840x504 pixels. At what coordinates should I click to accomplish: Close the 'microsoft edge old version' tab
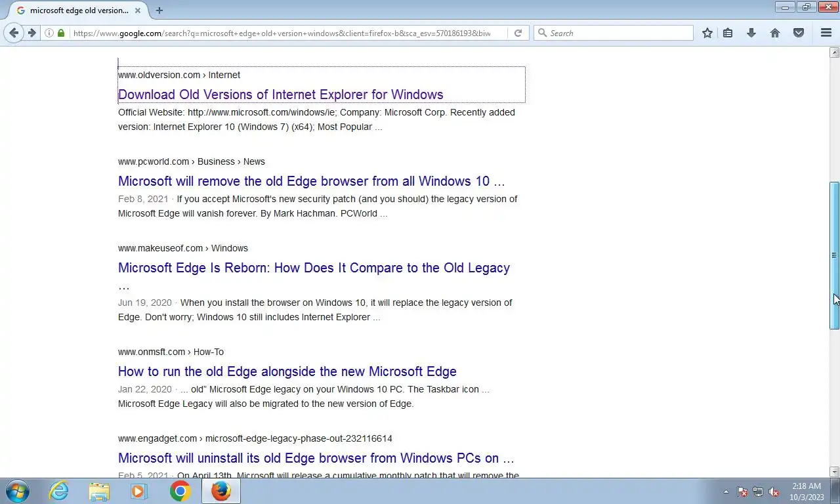138,10
